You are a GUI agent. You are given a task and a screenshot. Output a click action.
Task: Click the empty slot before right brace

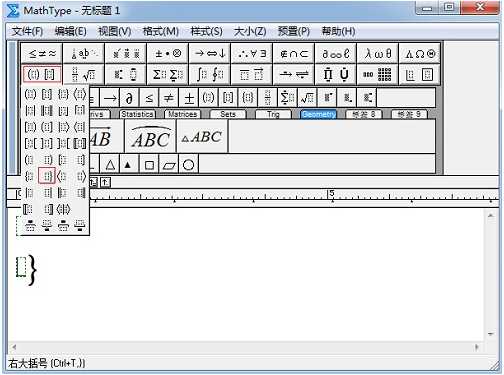(x=21, y=267)
